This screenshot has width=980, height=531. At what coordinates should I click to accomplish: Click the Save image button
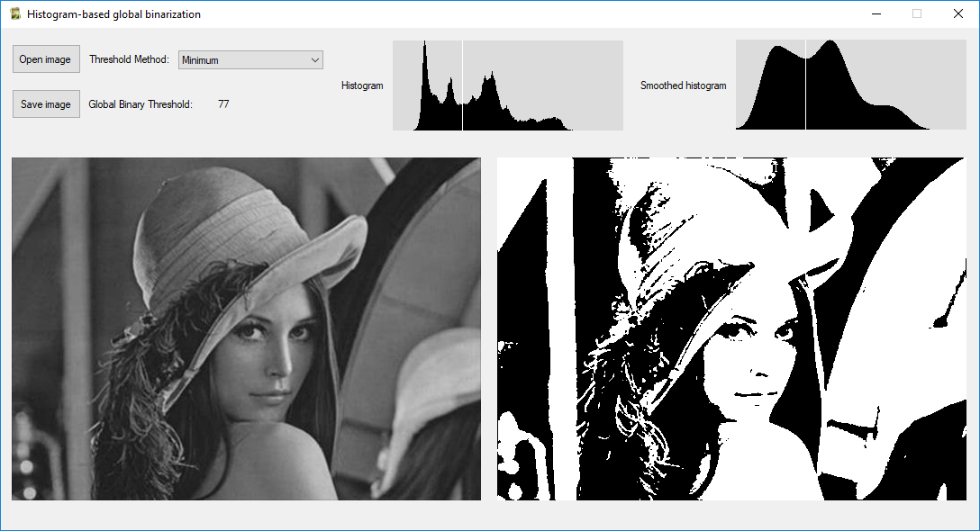coord(46,104)
